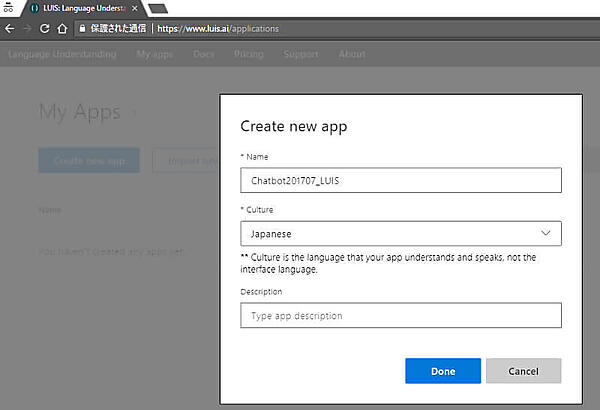Viewport: 600px width, 410px height.
Task: Close the LUIS browser tab
Action: [135, 8]
